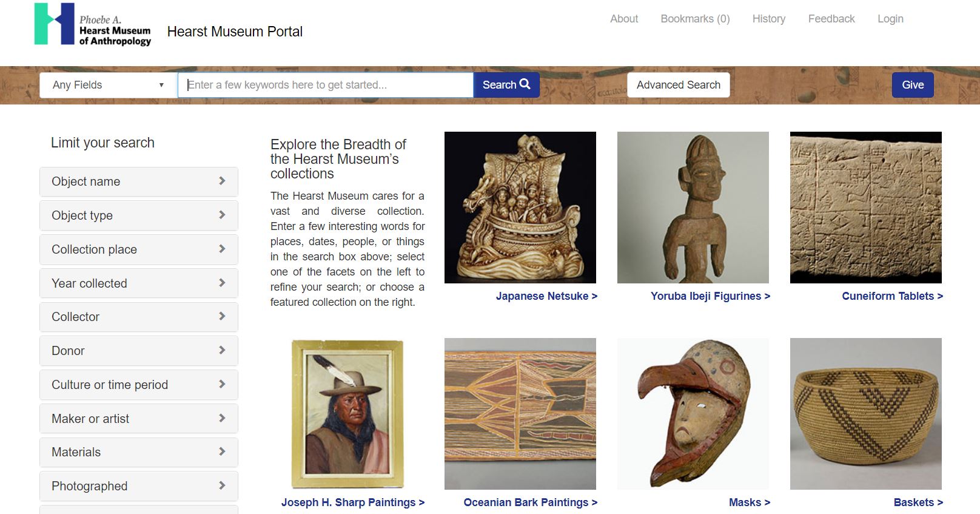Open the Cuneiform Tablets link
The image size is (980, 514).
click(892, 296)
